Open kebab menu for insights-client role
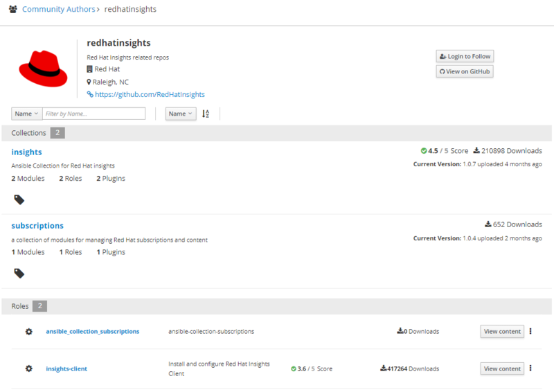This screenshot has height=392, width=554. coord(530,368)
